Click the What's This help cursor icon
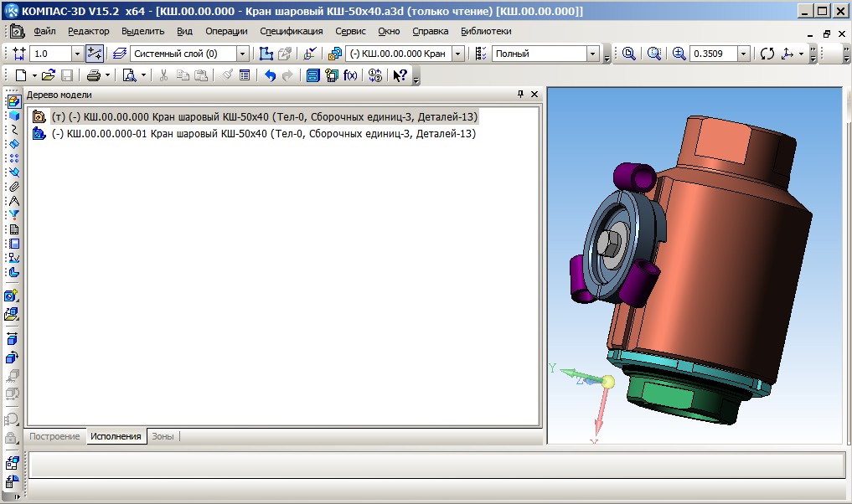The width and height of the screenshot is (852, 504). (x=400, y=75)
